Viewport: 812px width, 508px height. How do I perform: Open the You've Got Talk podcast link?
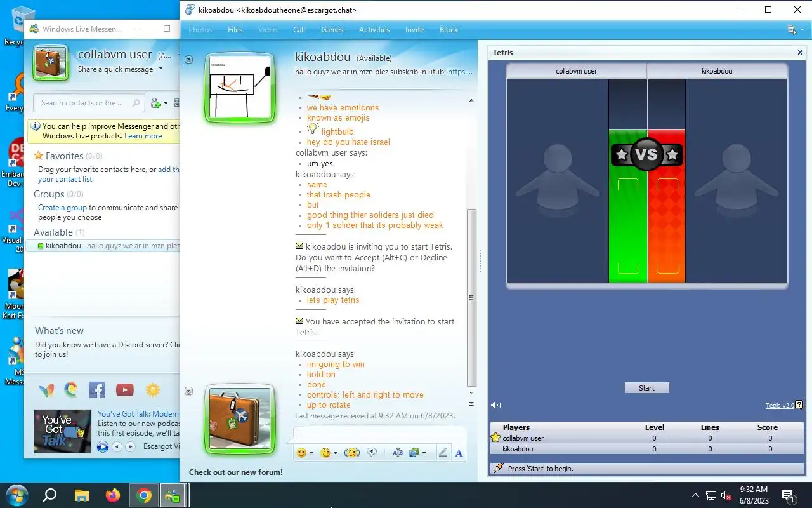click(138, 414)
